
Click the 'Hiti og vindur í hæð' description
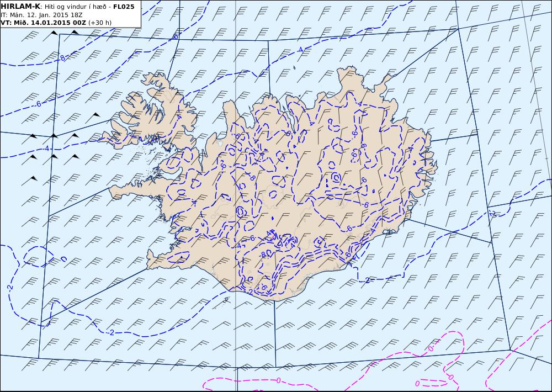pyautogui.click(x=77, y=7)
